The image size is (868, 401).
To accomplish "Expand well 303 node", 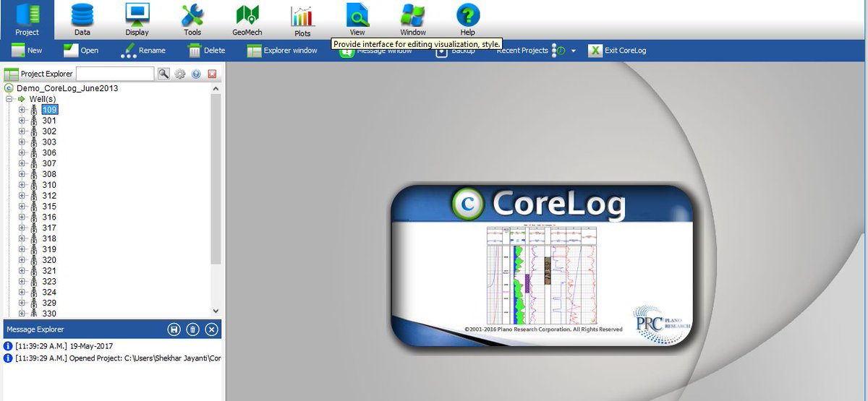I will (22, 142).
